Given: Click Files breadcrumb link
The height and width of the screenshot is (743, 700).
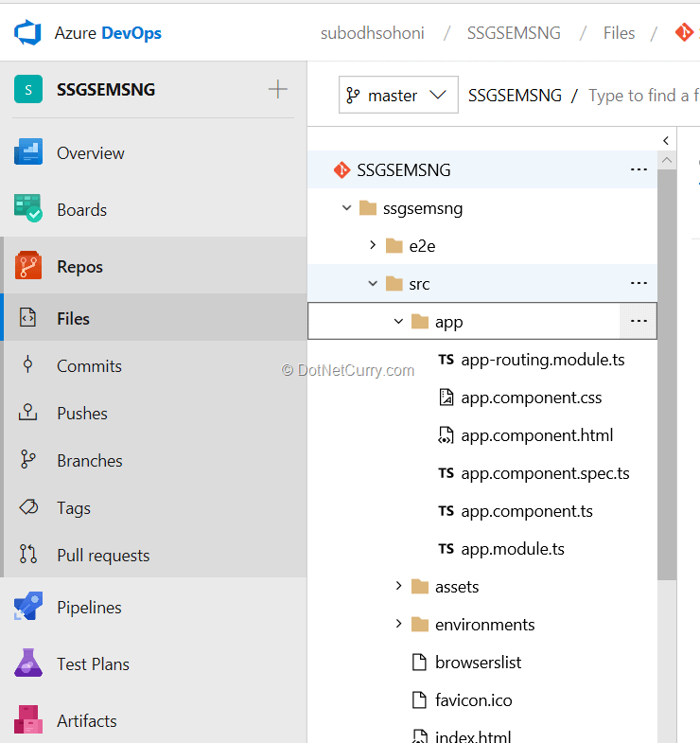Looking at the screenshot, I should [x=619, y=33].
